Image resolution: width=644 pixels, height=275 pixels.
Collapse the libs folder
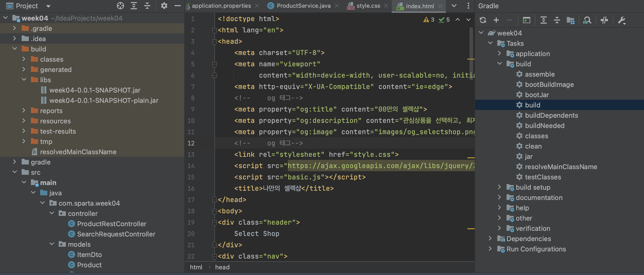(x=24, y=80)
